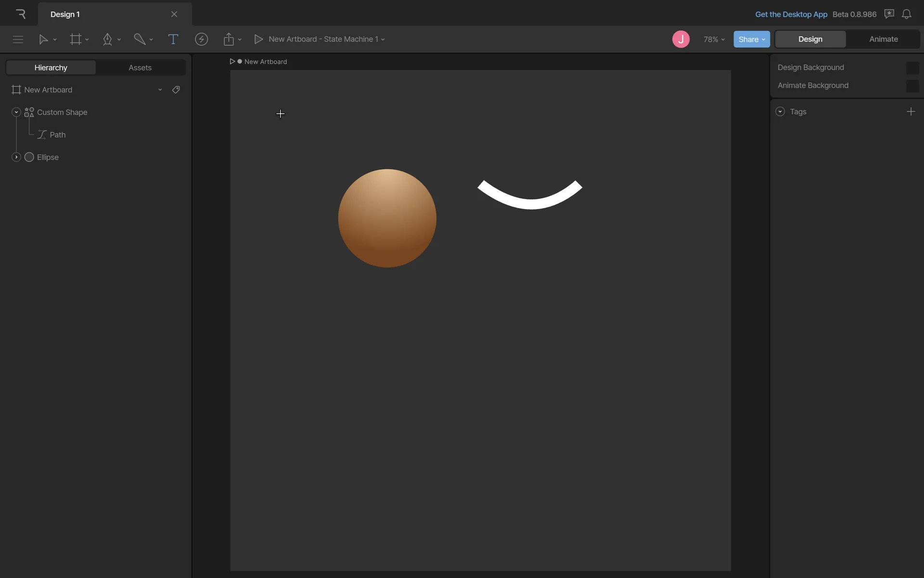Open the hamburger main menu

(x=18, y=39)
